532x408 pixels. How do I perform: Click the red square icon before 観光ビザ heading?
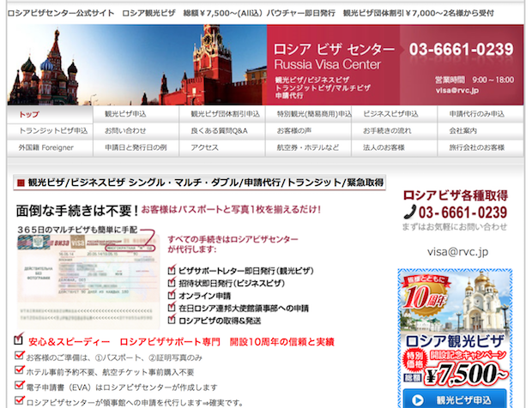[x=20, y=183]
